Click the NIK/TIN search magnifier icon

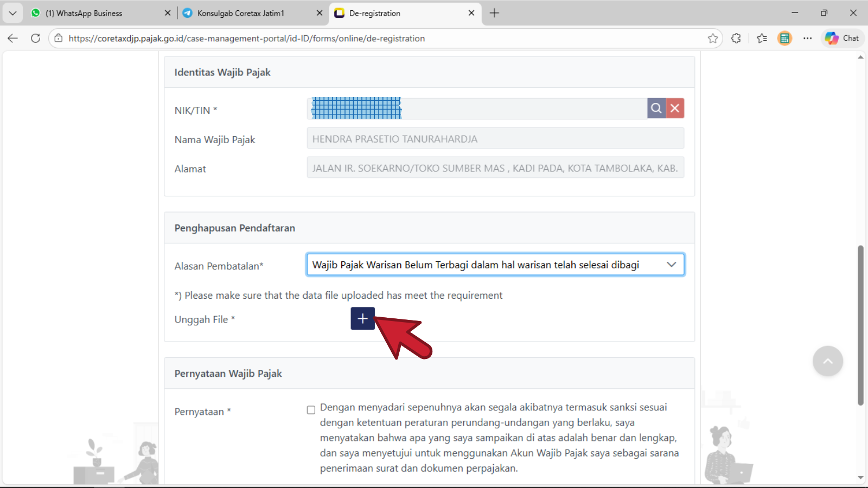coord(656,108)
